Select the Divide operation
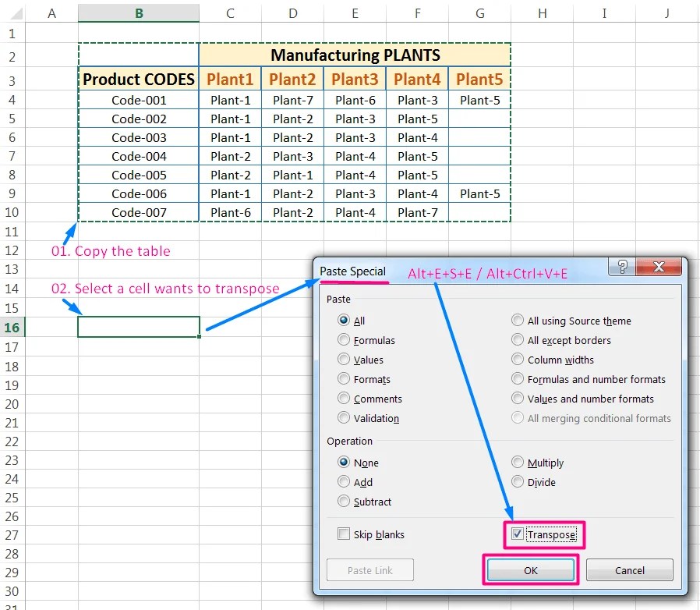This screenshot has height=610, width=700. click(x=517, y=482)
